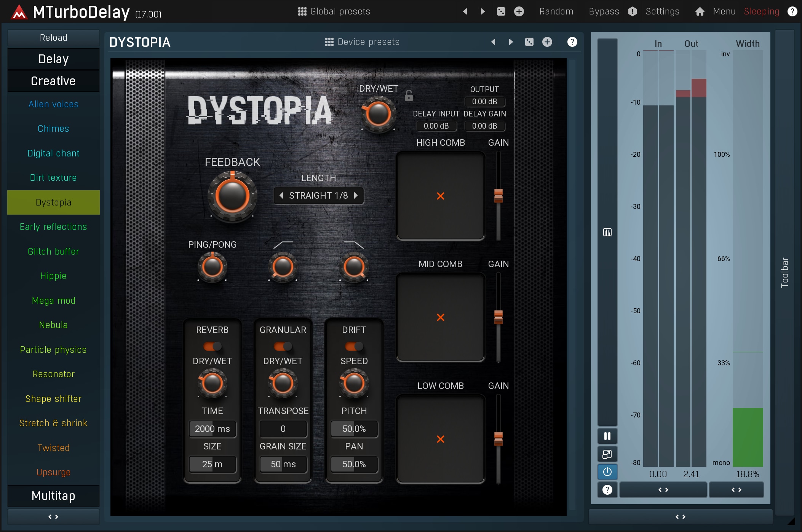
Task: Open the device presets help icon
Action: (572, 42)
